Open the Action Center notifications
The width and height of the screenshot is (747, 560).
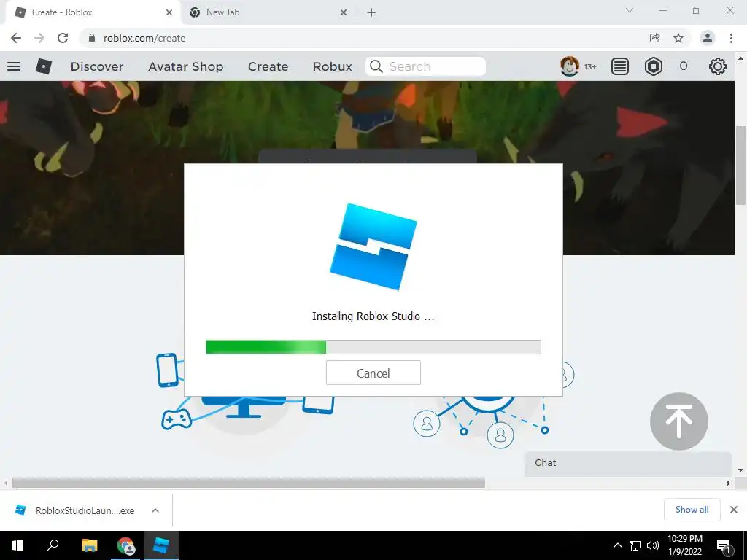pos(724,545)
